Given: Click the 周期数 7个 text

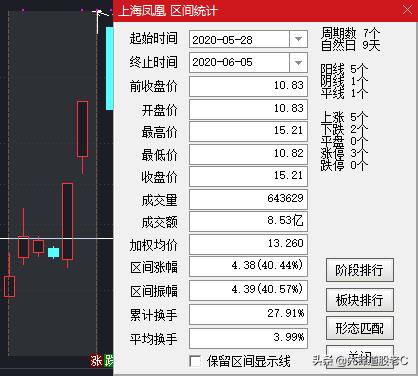Looking at the screenshot, I should 350,33.
